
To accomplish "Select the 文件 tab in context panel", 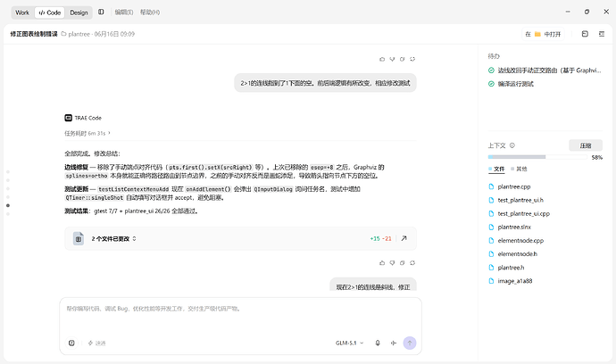I will click(496, 169).
